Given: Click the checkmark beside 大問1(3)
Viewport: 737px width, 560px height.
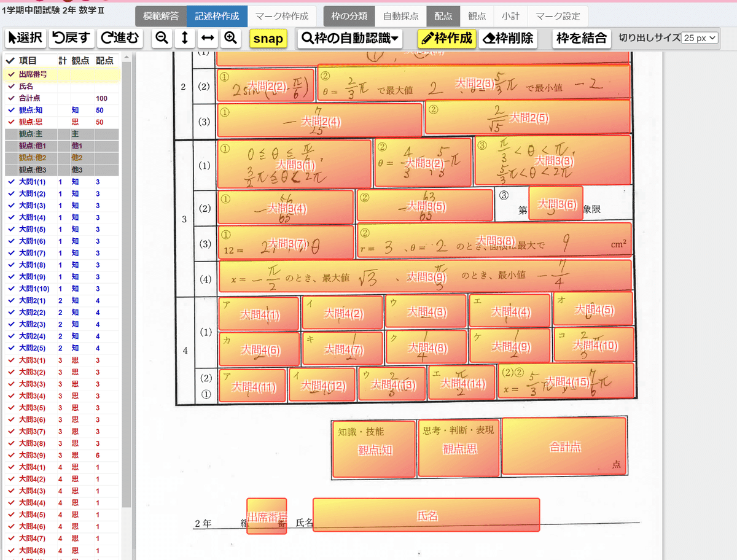Looking at the screenshot, I should (11, 206).
